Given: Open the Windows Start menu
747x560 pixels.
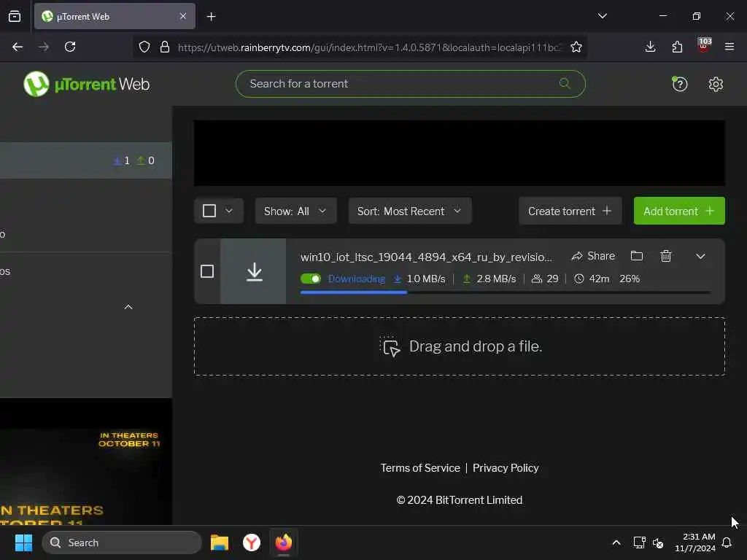Looking at the screenshot, I should click(x=23, y=542).
